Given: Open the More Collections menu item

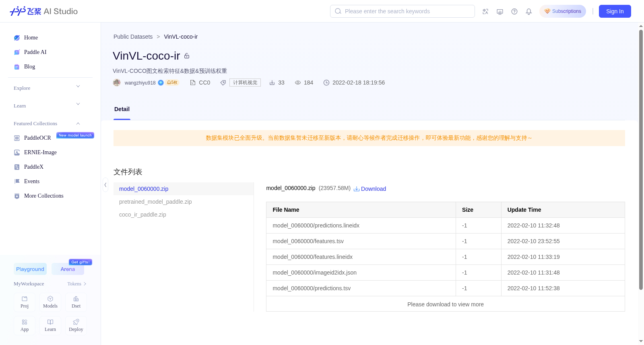Looking at the screenshot, I should click(44, 196).
